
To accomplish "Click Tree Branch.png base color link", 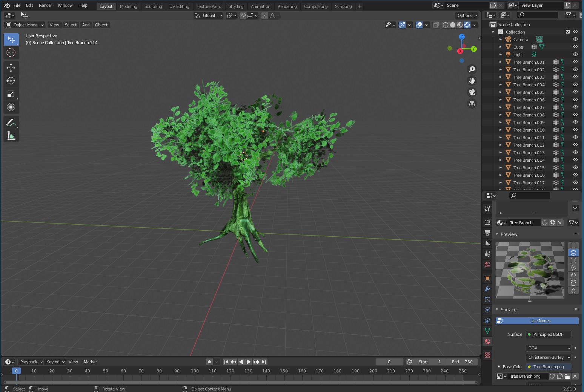I will [549, 367].
